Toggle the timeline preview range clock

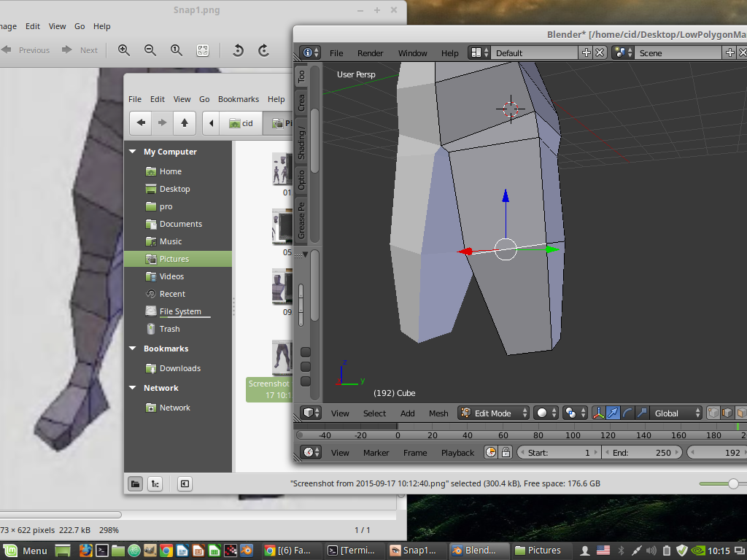(x=491, y=452)
